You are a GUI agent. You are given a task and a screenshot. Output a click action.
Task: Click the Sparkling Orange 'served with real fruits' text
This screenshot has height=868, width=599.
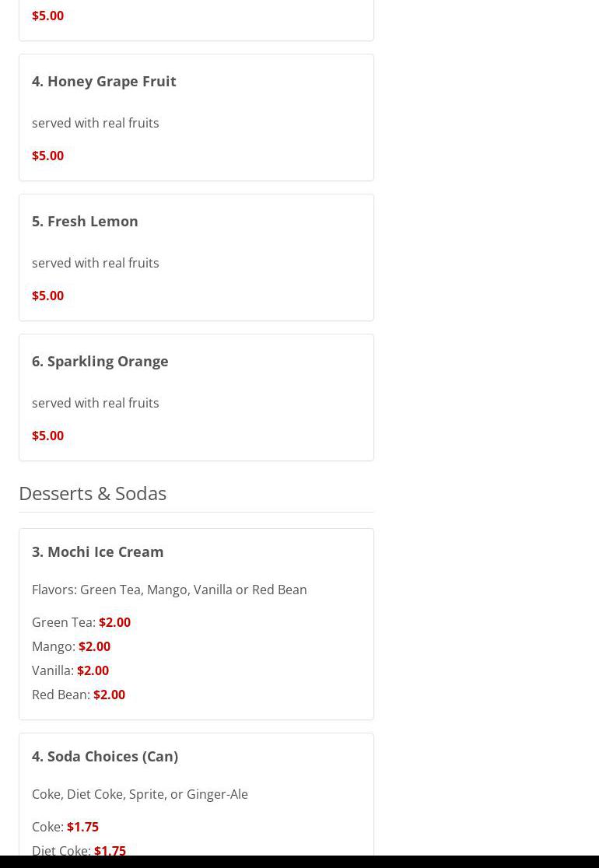click(95, 403)
